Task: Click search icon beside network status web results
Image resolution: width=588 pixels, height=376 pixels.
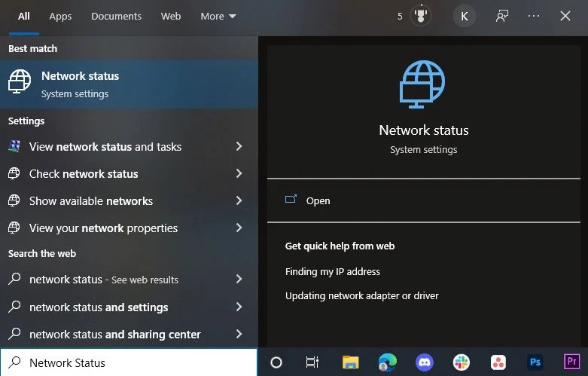Action: coord(14,279)
